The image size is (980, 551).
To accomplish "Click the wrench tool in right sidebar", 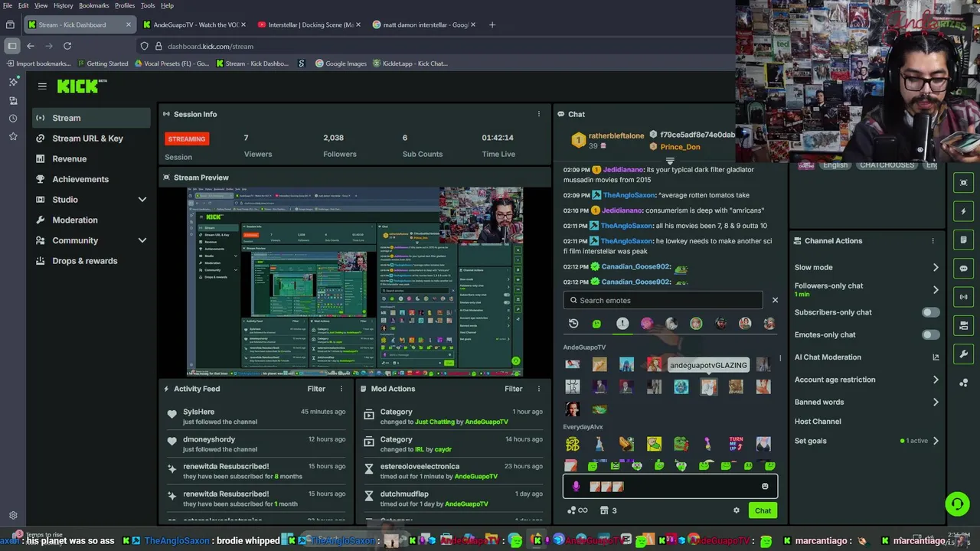I will pyautogui.click(x=964, y=353).
